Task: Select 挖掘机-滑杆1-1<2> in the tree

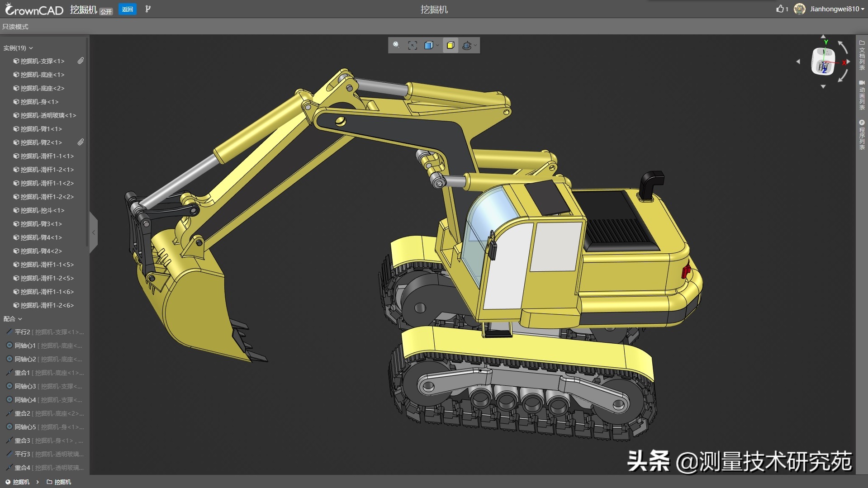Action: click(x=43, y=183)
